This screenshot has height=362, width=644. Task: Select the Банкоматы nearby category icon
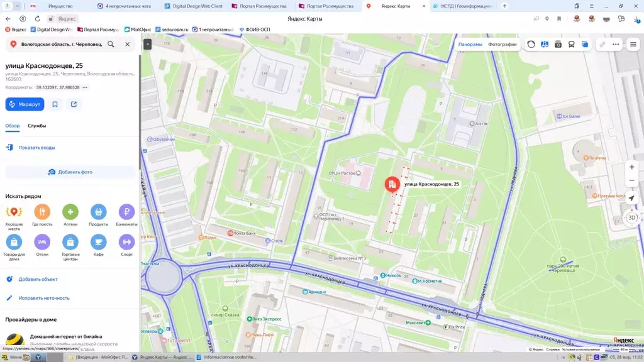click(126, 212)
